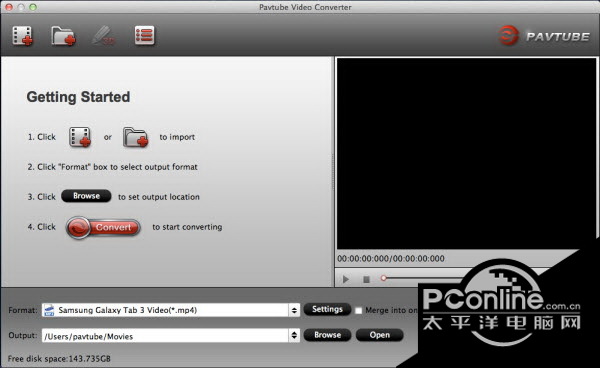Image resolution: width=600 pixels, height=368 pixels.
Task: Play the preview video
Action: (346, 279)
